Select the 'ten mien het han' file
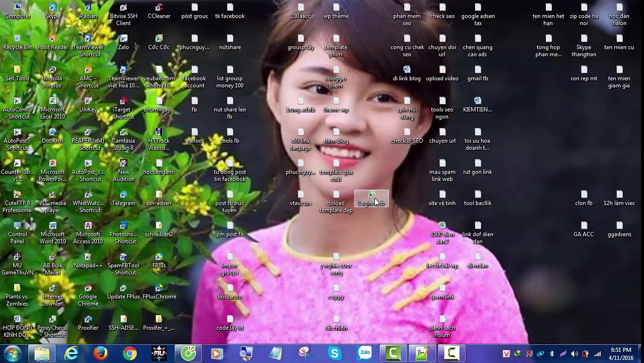Viewport: 644px width, 363px height. (x=549, y=15)
